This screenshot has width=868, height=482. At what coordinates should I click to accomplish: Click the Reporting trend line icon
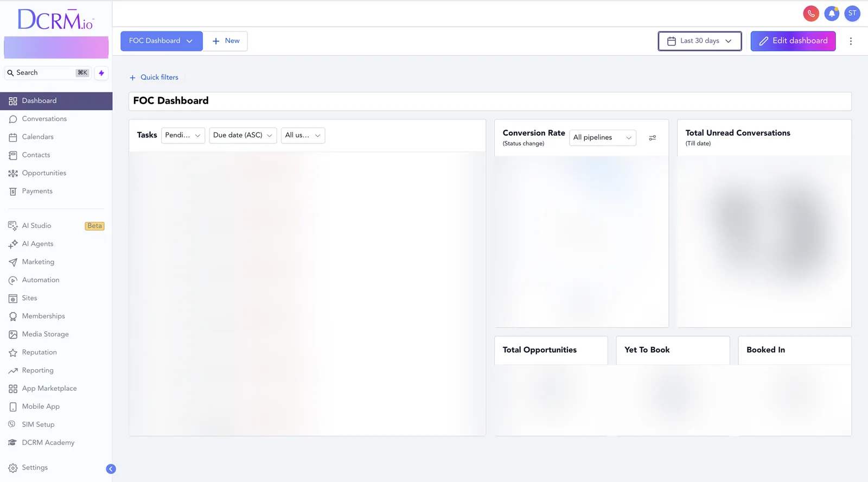pyautogui.click(x=13, y=371)
